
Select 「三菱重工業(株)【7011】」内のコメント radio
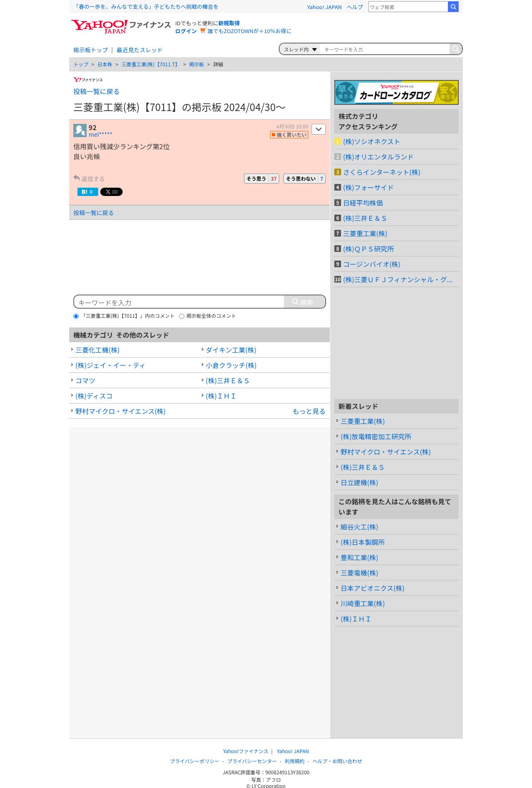click(x=76, y=316)
